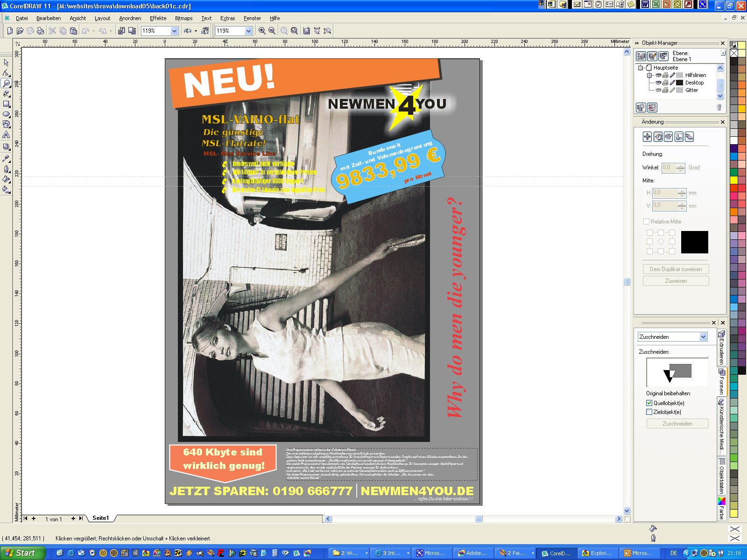This screenshot has width=747, height=560.
Task: Select the Ellipse tool
Action: click(x=6, y=114)
